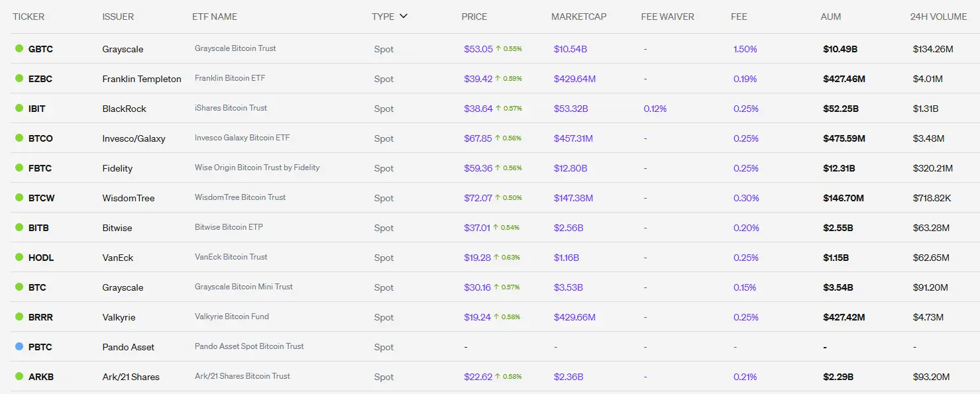
Task: Click the green dot next to HODL
Action: pyautogui.click(x=19, y=257)
